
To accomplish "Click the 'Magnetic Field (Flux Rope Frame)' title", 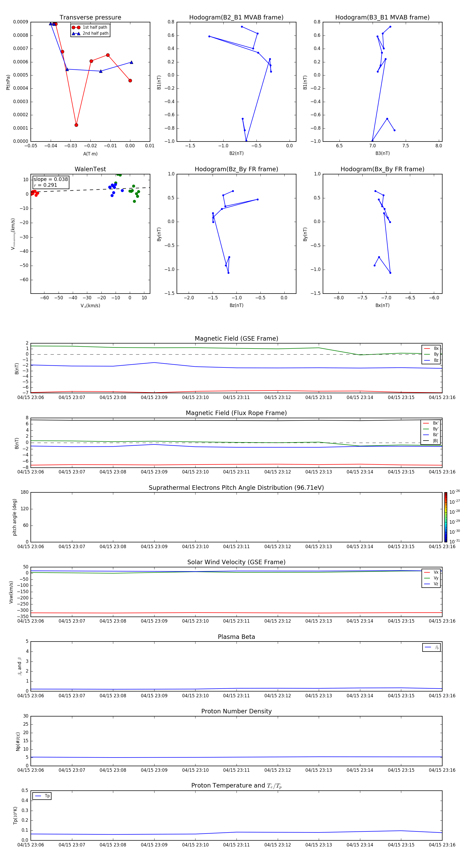I will click(x=236, y=413).
